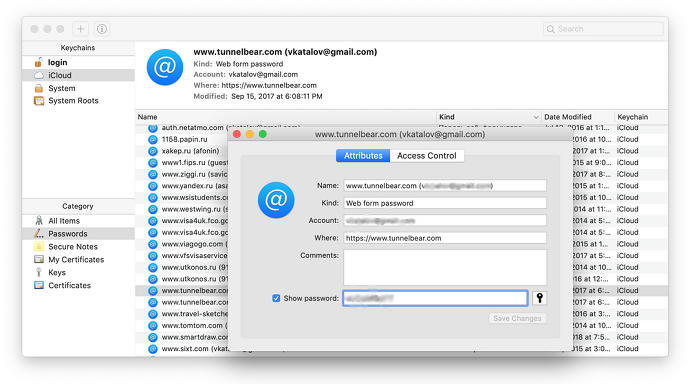Viewport: 690px width, 384px height.
Task: Select the 1158.papin.ru entry in list
Action: (x=184, y=139)
